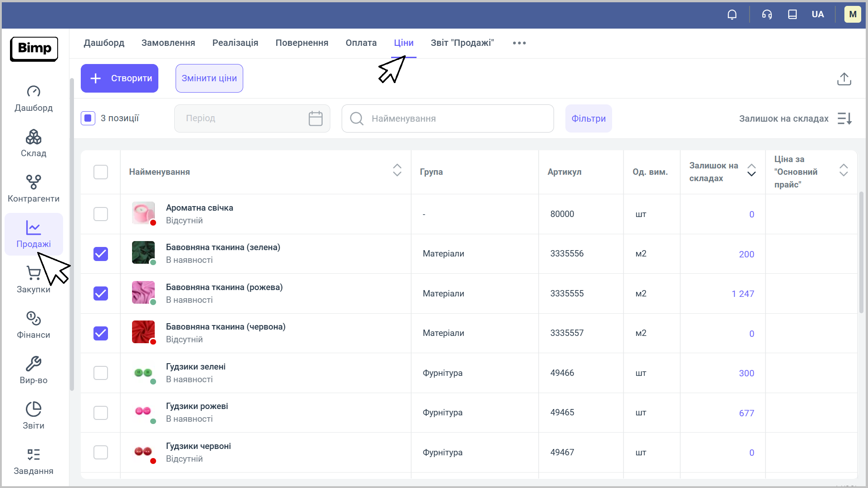Check the Ароматна свічка row checkbox

tap(101, 214)
